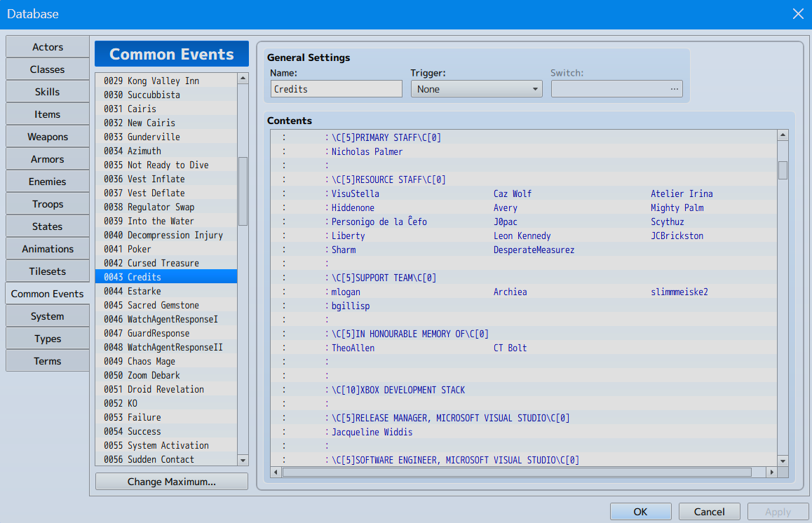812x523 pixels.
Task: Select event 0049 Chaos Mage
Action: tap(166, 361)
